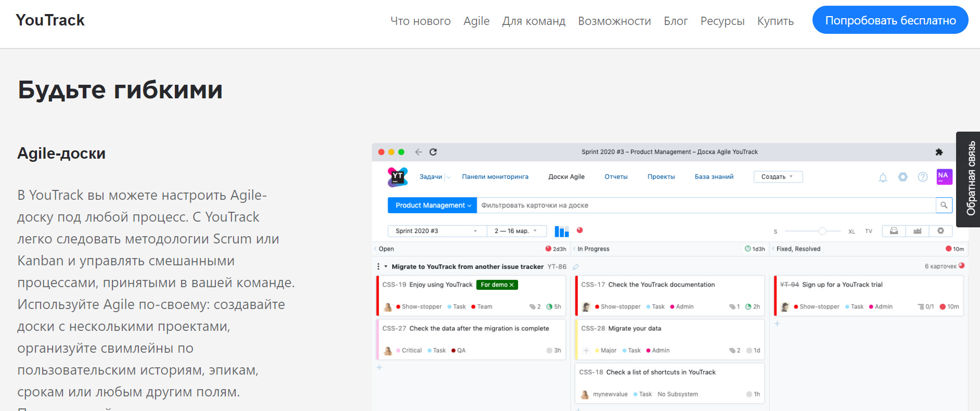The height and width of the screenshot is (411, 980).
Task: Open the Создать dropdown button
Action: click(x=778, y=177)
